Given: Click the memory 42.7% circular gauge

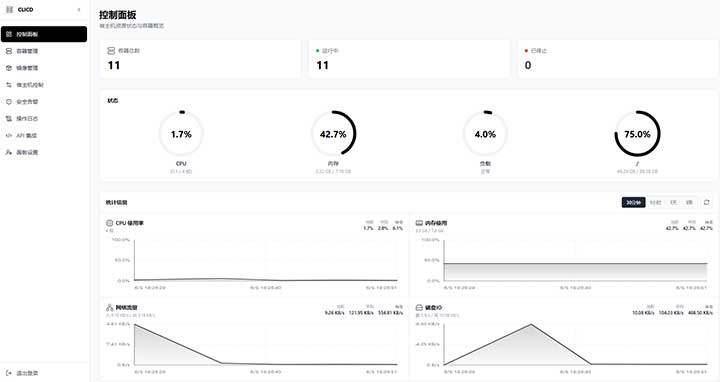Looking at the screenshot, I should click(x=333, y=134).
